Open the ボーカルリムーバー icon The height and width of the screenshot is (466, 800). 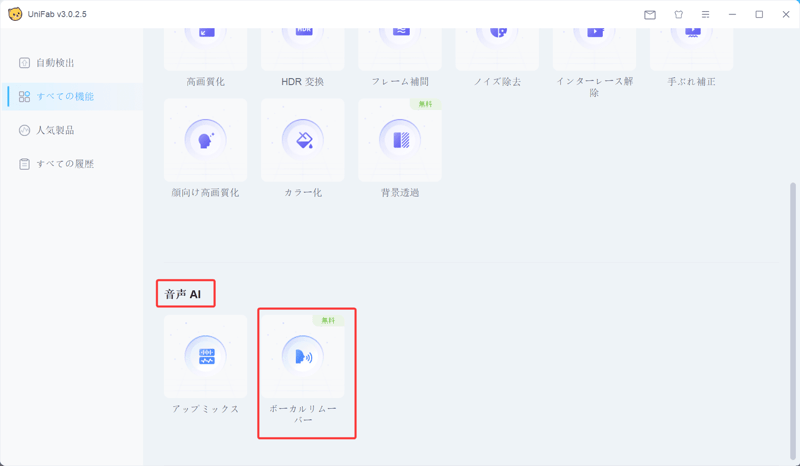pyautogui.click(x=303, y=356)
